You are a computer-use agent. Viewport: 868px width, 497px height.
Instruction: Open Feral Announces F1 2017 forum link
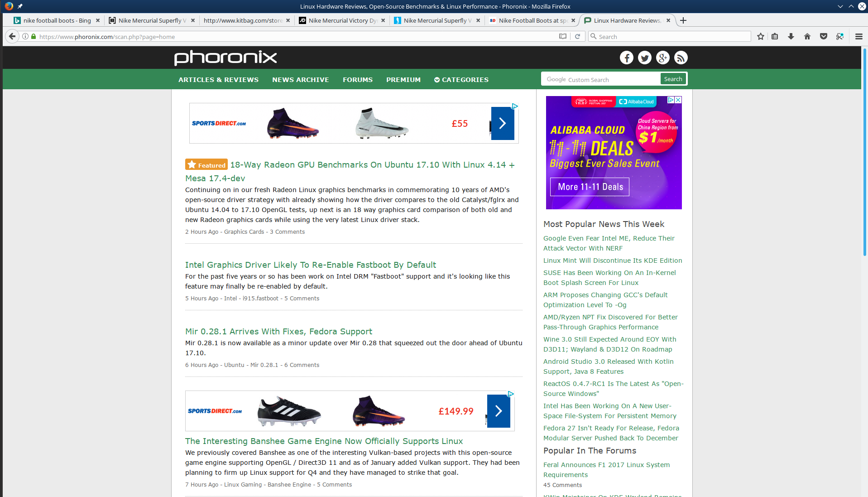606,470
